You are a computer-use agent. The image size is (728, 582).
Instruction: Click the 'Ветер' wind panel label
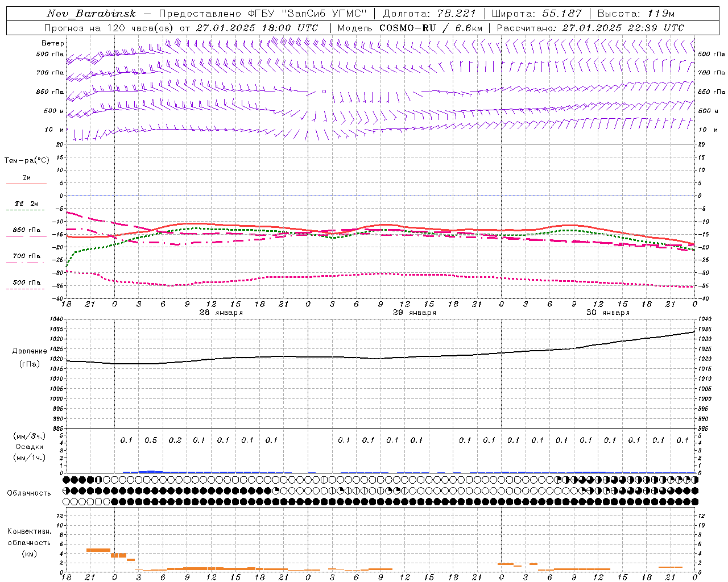click(53, 43)
